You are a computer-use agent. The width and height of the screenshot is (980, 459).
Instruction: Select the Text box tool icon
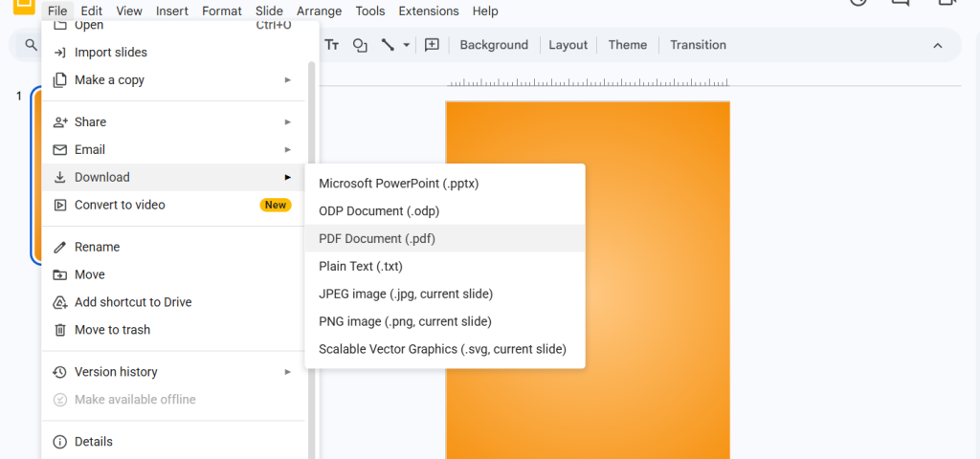click(x=332, y=45)
